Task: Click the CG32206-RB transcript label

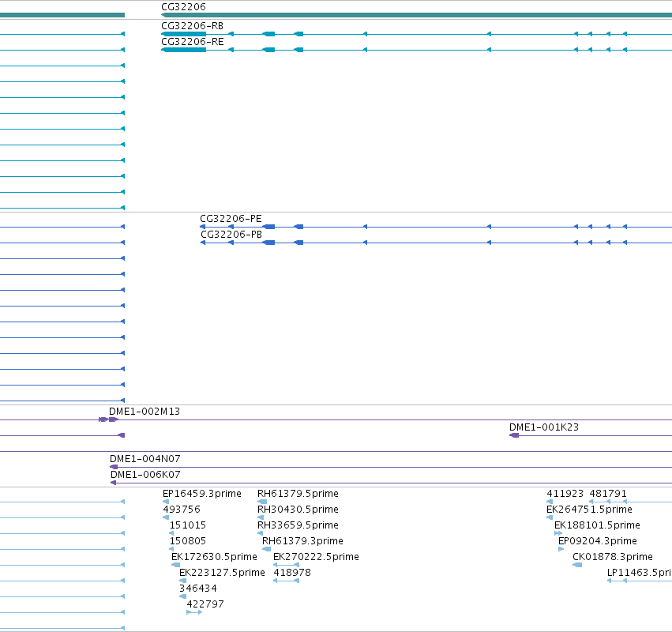Action: point(193,26)
